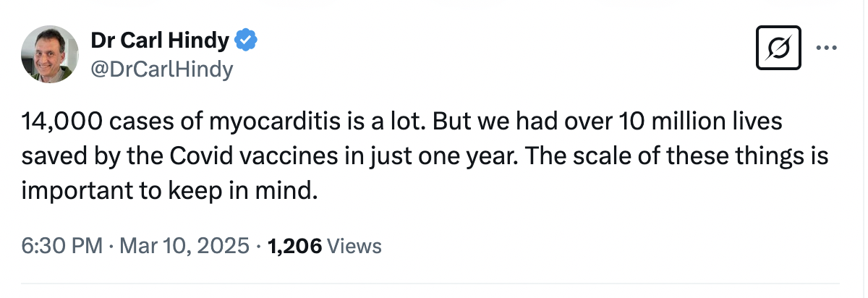Click the Grok explain-post icon

[x=779, y=49]
